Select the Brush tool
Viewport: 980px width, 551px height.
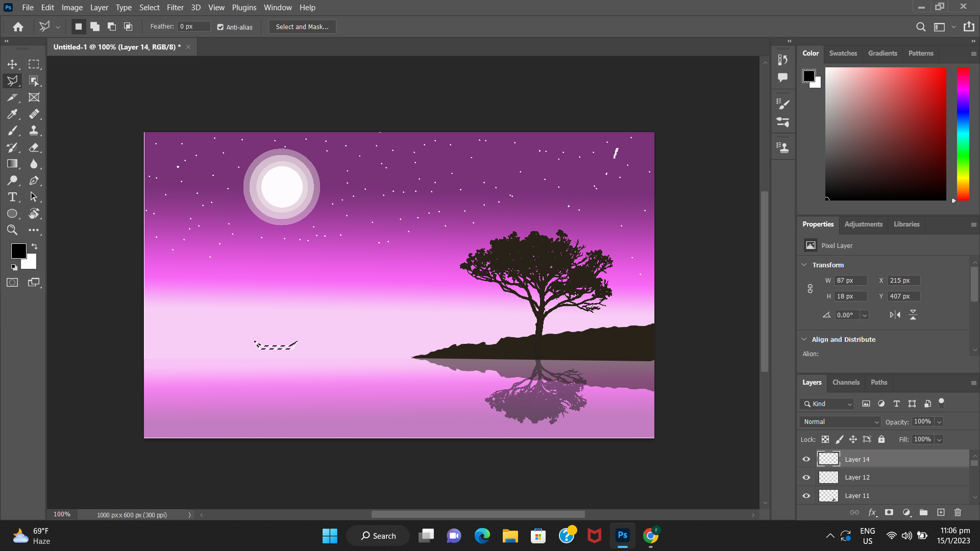[x=12, y=131]
